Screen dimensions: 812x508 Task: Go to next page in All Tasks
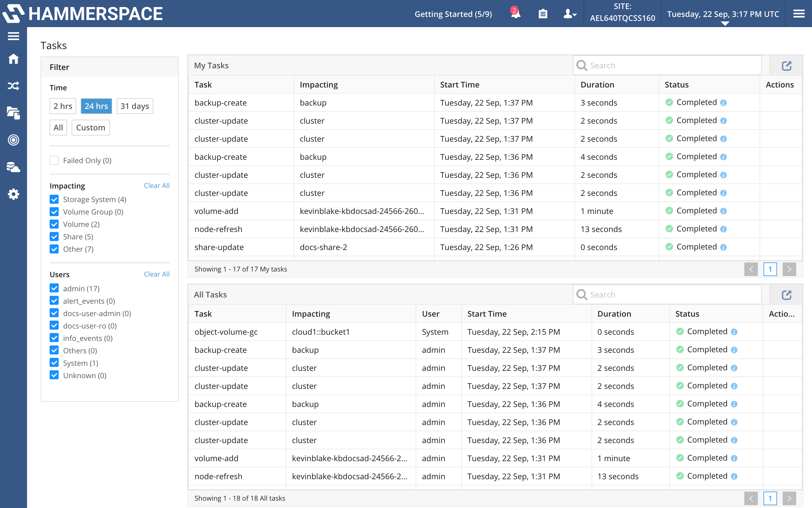pyautogui.click(x=789, y=498)
